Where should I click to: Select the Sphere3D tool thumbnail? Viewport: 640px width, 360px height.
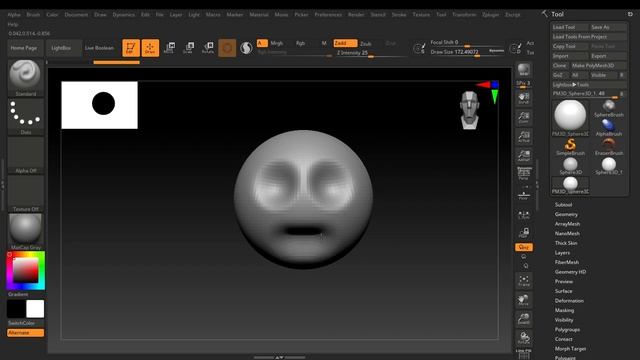pos(570,166)
